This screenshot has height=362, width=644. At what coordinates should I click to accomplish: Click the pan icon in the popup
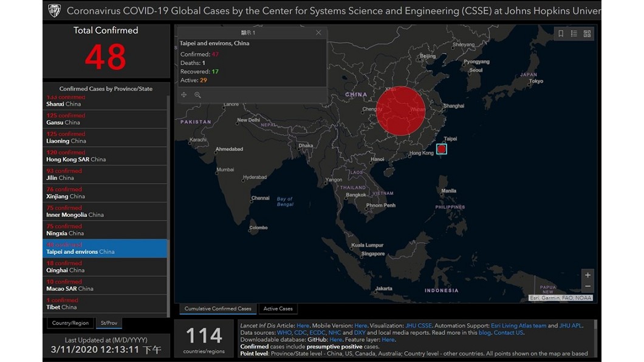click(x=184, y=95)
